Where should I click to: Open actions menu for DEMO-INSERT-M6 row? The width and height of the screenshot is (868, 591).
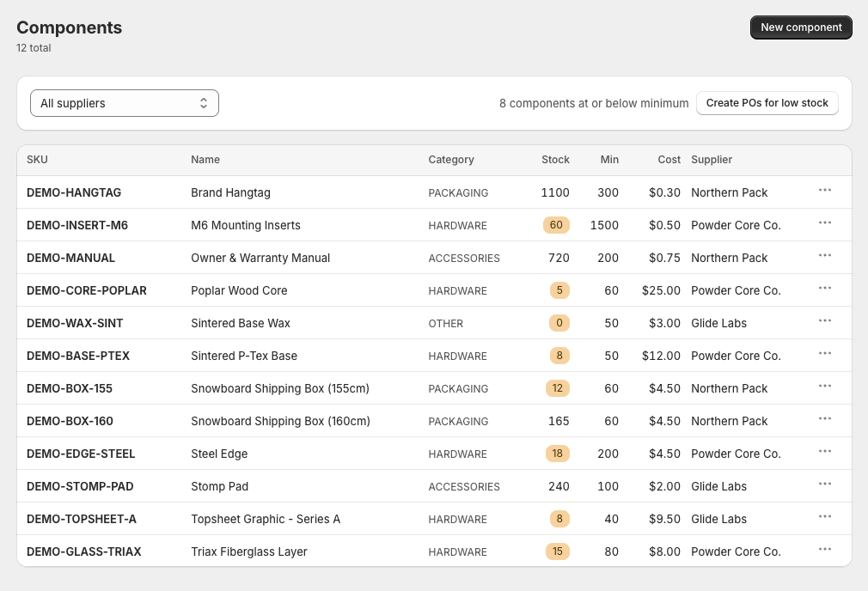click(x=825, y=223)
